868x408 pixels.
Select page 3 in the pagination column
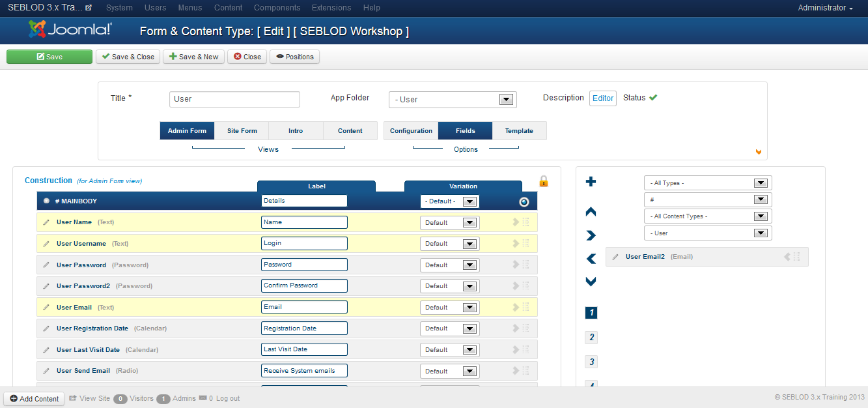coord(591,361)
